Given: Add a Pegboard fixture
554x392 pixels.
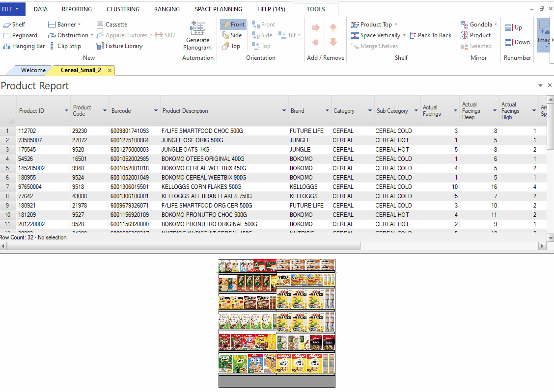Looking at the screenshot, I should click(20, 35).
